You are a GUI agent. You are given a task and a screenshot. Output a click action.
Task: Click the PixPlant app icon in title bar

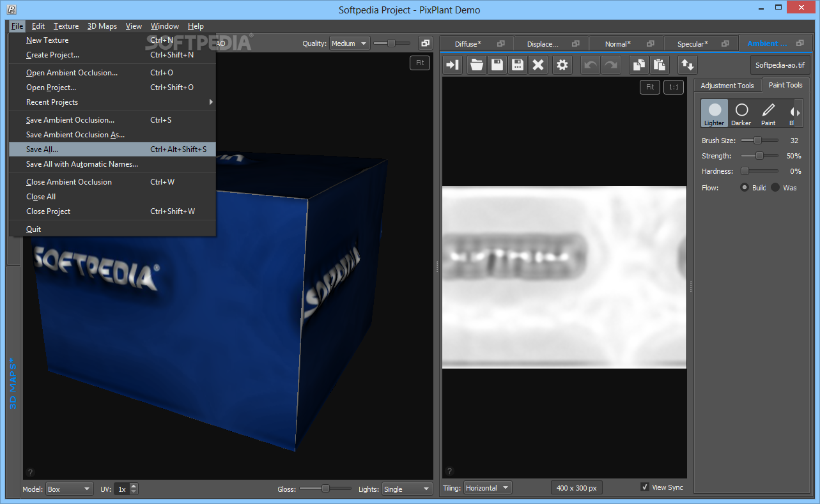(x=11, y=10)
